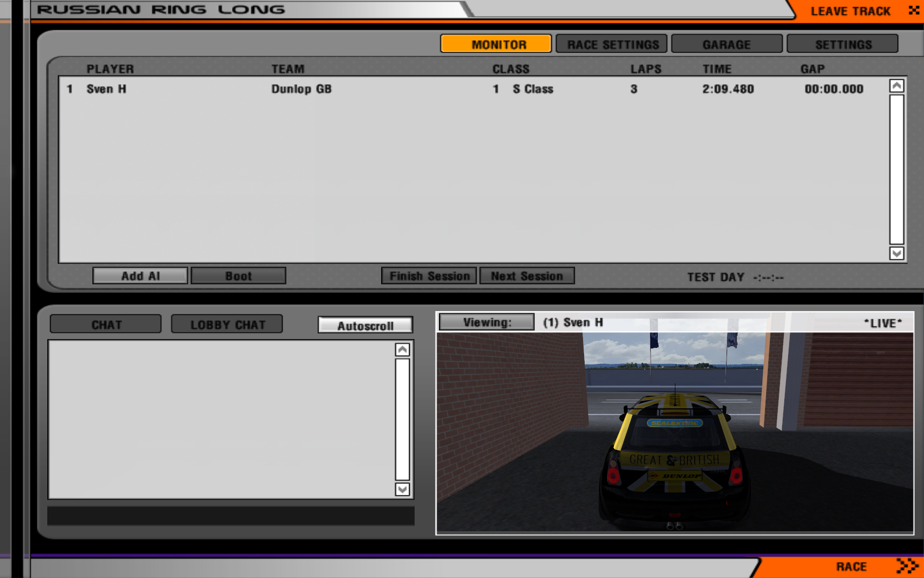Screen dimensions: 924x578
Task: Open the Settings tab
Action: pos(842,44)
